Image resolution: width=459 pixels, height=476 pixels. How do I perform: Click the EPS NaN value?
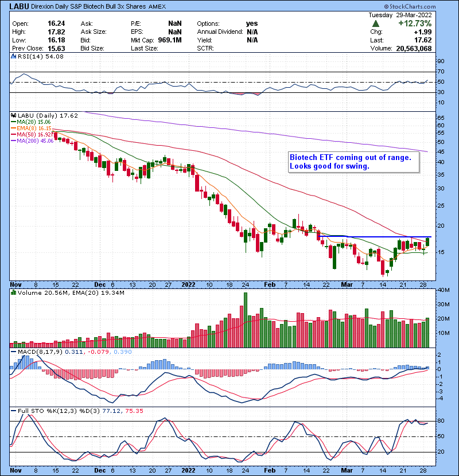[174, 32]
